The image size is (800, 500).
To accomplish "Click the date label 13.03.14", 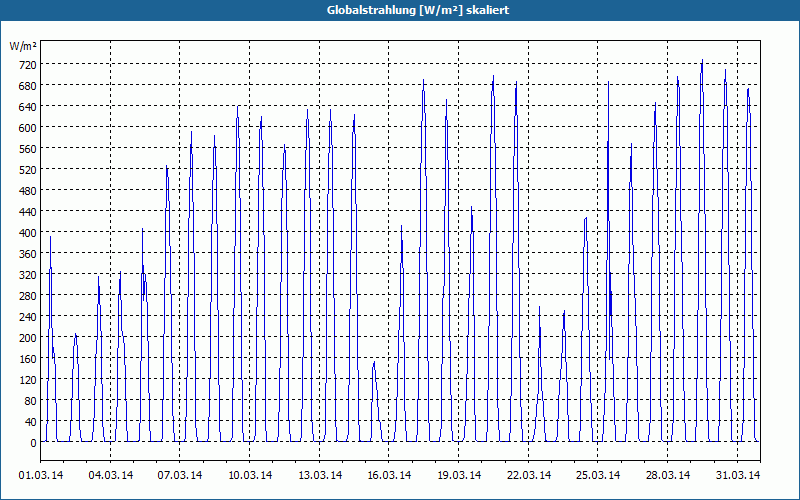I will [319, 476].
